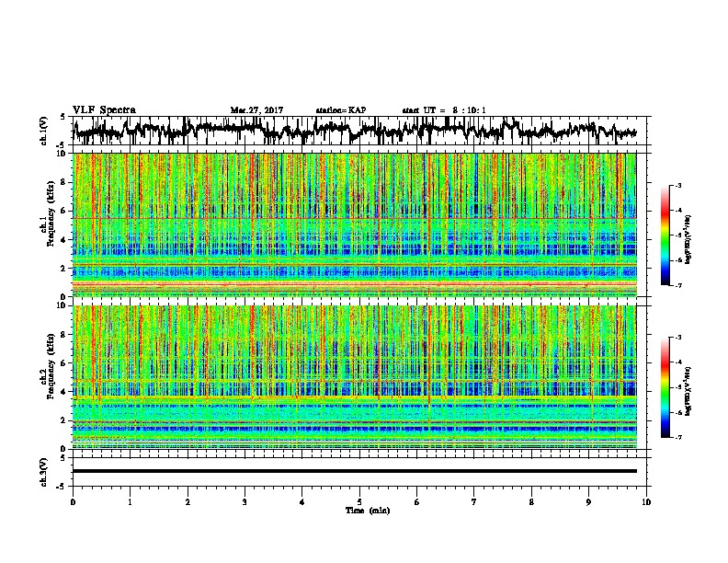The image size is (728, 563).
Task: Click inside the ch.1 spectrogram panel
Action: tap(354, 224)
